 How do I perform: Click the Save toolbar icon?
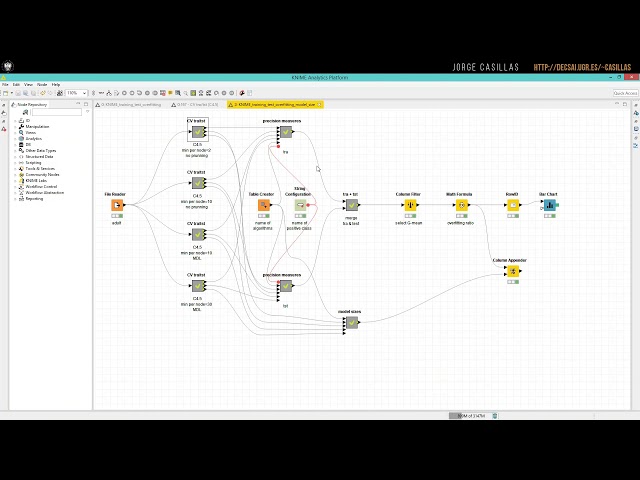(x=18, y=93)
